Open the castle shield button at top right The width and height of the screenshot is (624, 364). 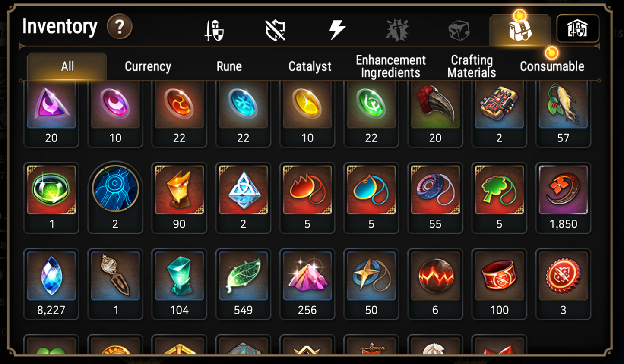[578, 28]
